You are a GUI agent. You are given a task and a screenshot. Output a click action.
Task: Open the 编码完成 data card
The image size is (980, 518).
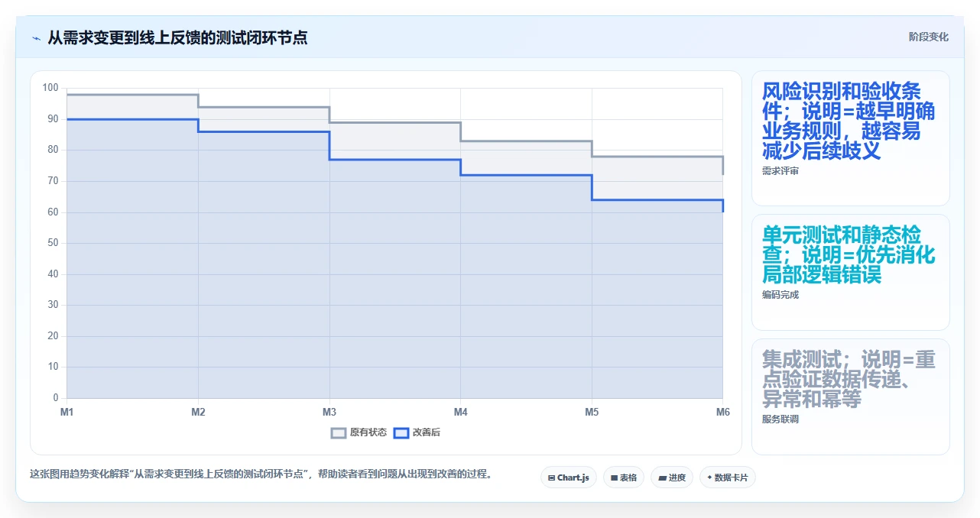(x=851, y=272)
